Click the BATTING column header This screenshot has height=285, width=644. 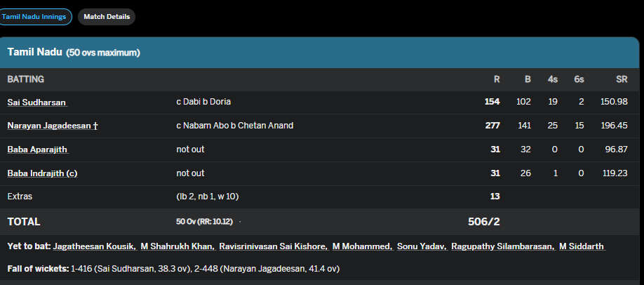pyautogui.click(x=26, y=79)
